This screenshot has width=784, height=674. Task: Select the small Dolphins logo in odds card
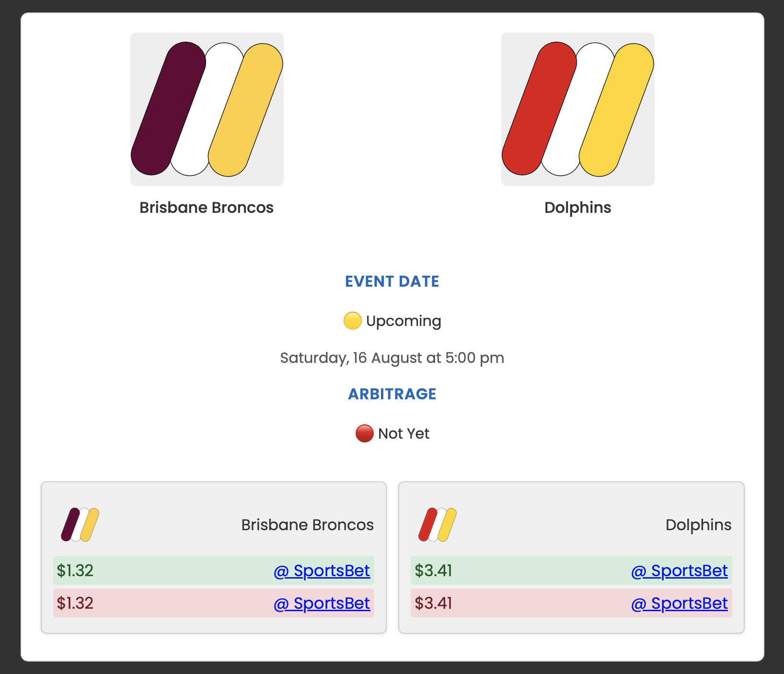click(438, 524)
